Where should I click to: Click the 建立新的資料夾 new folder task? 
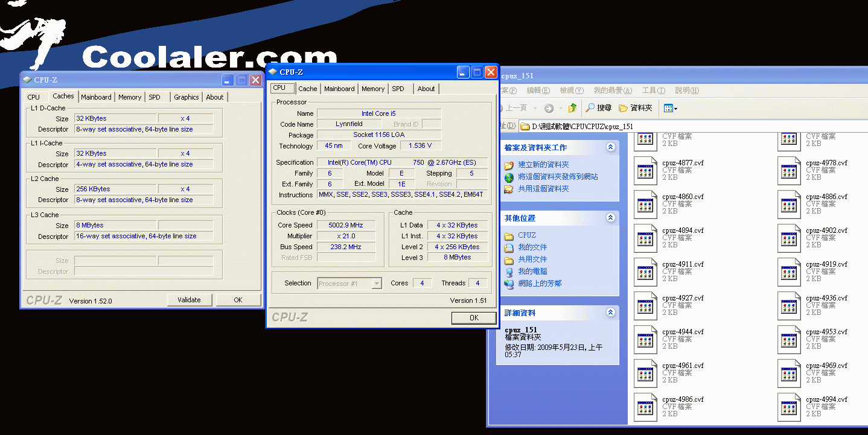[x=543, y=165]
